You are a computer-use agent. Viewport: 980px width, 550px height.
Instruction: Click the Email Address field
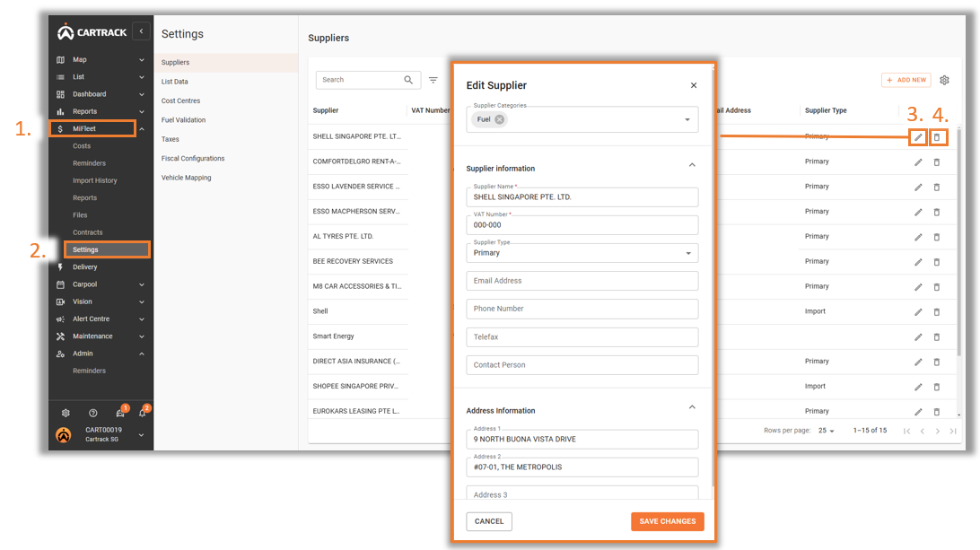coord(582,281)
